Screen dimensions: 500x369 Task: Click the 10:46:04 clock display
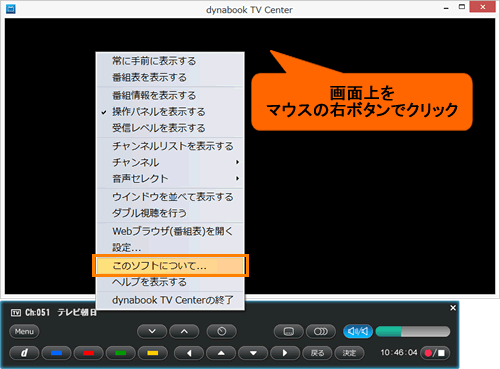(399, 352)
